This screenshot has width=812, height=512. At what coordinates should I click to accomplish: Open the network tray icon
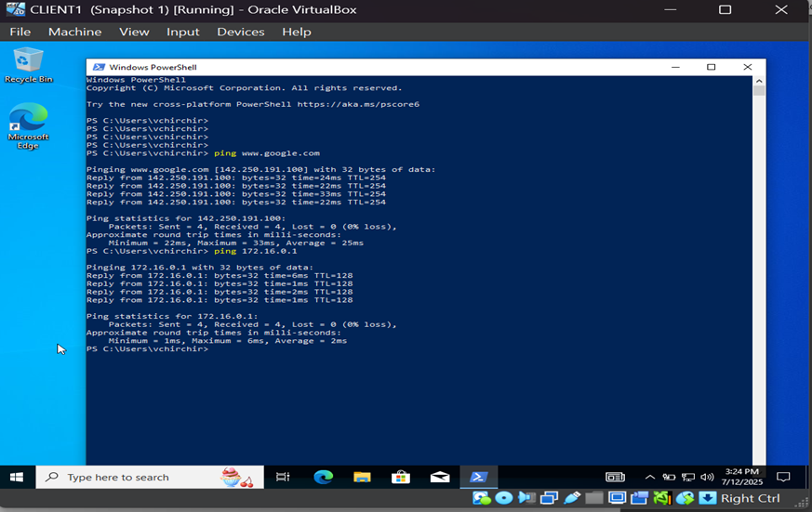[x=687, y=477]
